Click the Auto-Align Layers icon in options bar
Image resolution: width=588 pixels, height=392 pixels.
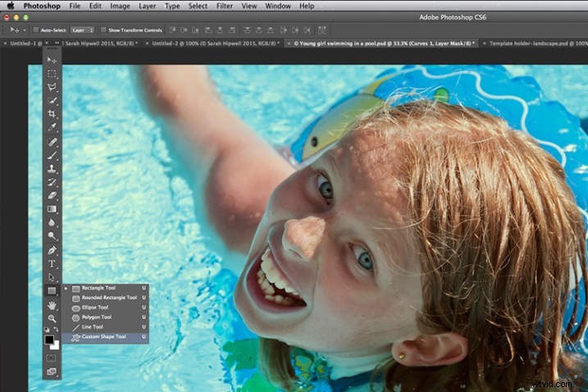[322, 30]
